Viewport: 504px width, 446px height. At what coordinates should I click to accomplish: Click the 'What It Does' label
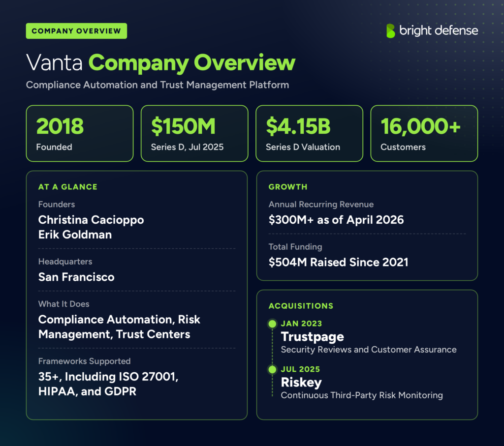(63, 304)
